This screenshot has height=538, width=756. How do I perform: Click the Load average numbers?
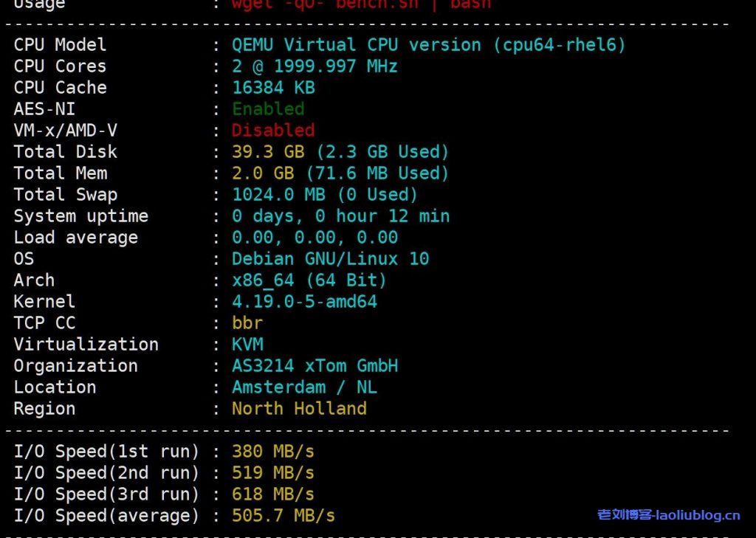coord(315,238)
